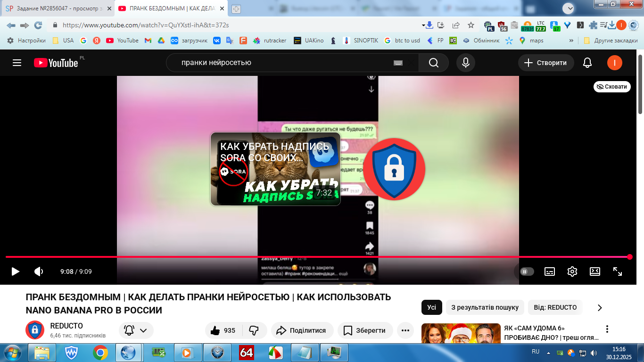
Task: Open player settings gear
Action: coord(572,271)
